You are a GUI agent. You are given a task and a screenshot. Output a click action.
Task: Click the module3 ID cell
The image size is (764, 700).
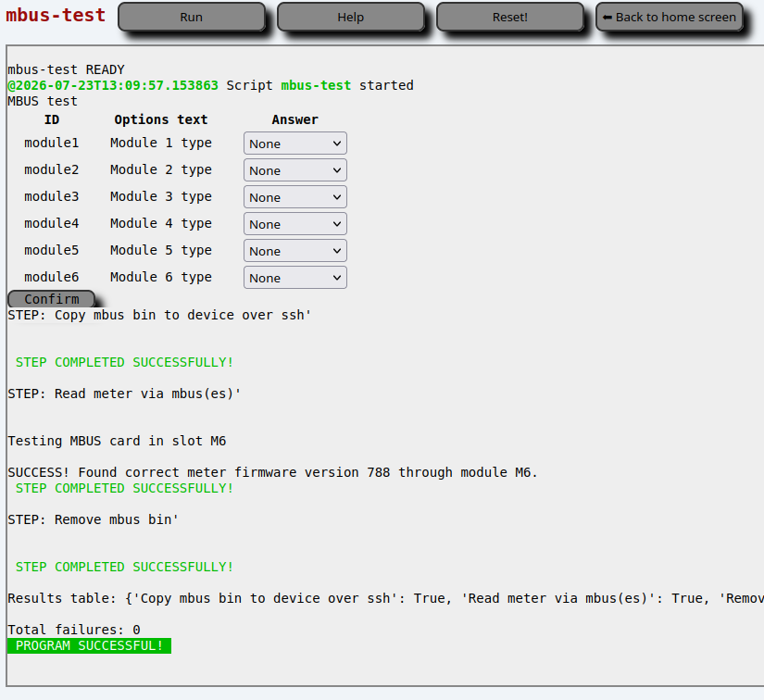52,197
